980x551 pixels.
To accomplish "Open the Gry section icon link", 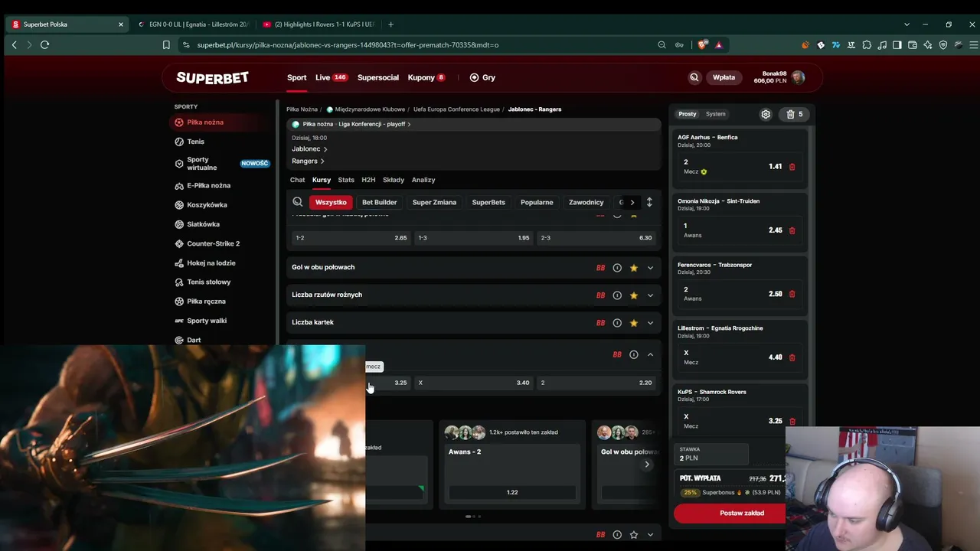I will [x=482, y=77].
